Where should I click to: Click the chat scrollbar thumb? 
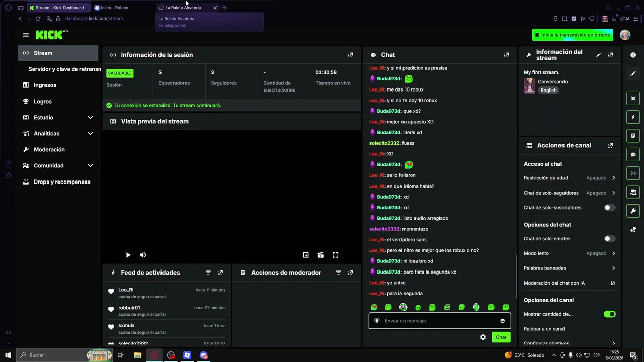(x=516, y=277)
